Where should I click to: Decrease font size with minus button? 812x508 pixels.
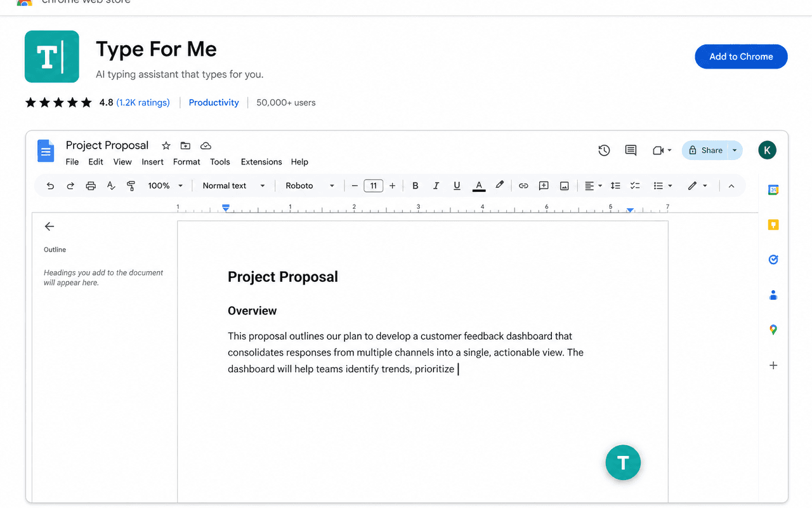355,186
